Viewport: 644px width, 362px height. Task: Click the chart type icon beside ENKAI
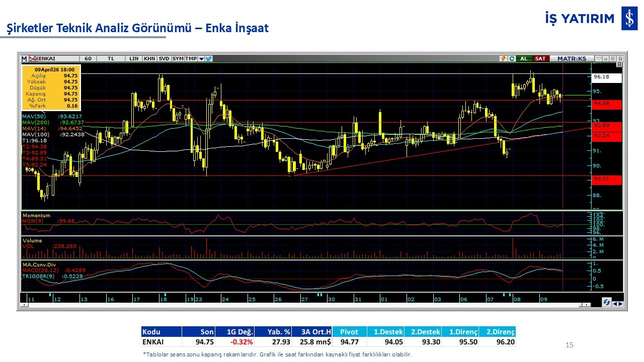click(33, 58)
